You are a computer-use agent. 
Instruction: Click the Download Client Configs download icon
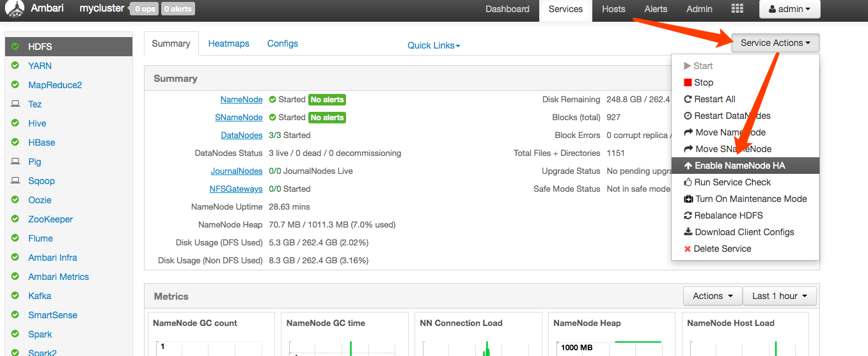(x=688, y=232)
